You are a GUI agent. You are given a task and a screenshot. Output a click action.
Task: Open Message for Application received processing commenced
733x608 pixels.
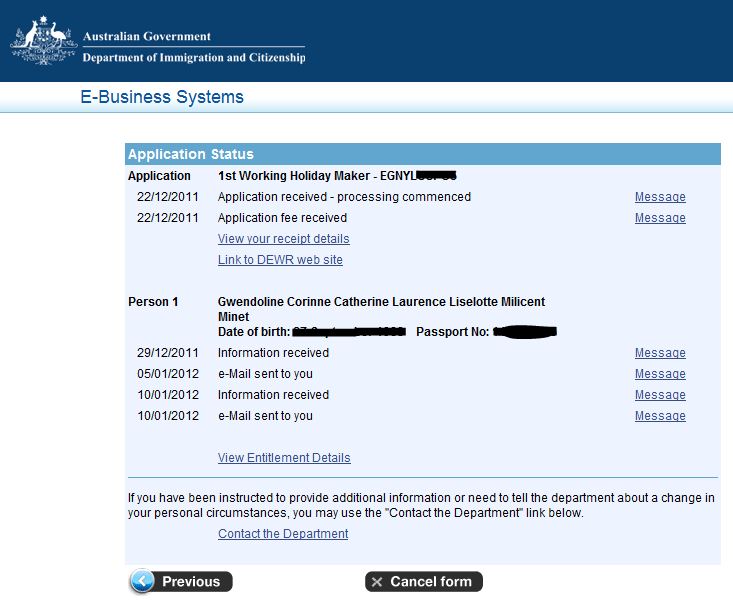pyautogui.click(x=660, y=197)
